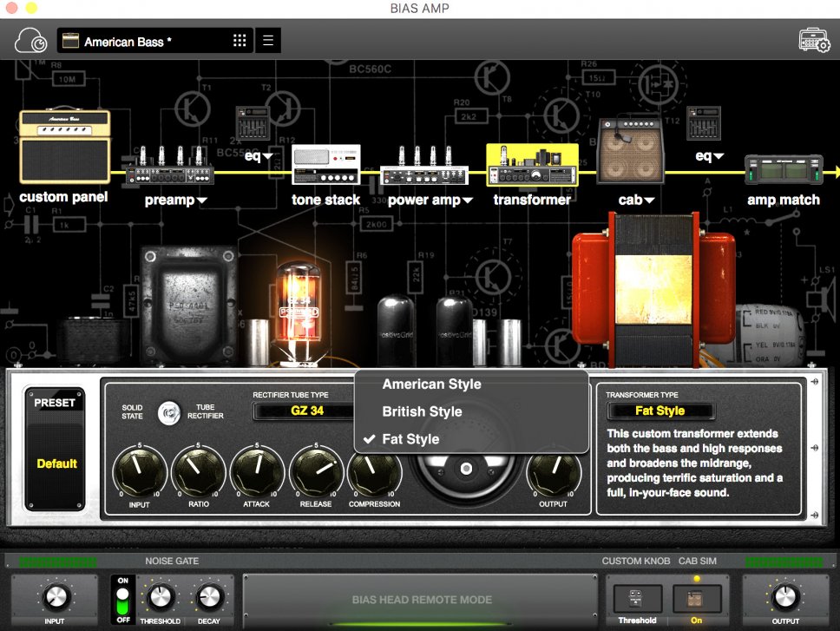This screenshot has width=840, height=631.
Task: Open amp settings icon at top right
Action: 814,41
